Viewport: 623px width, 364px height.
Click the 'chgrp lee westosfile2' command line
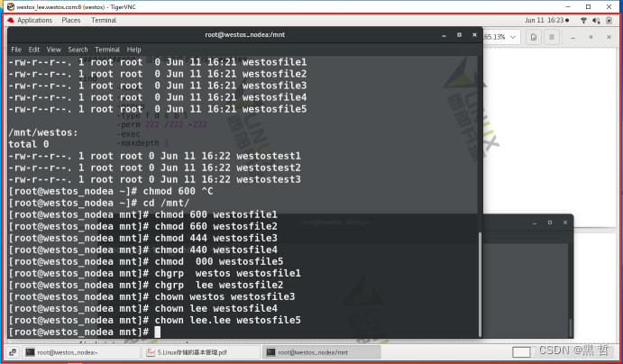coord(146,285)
